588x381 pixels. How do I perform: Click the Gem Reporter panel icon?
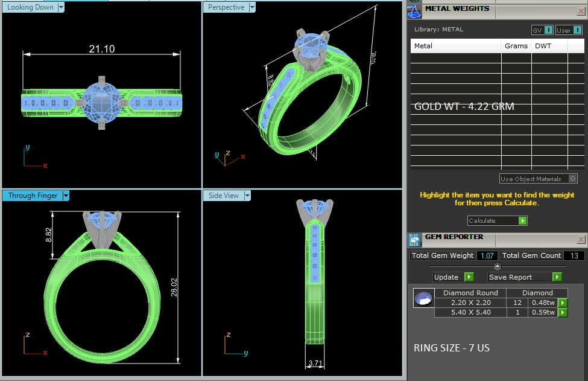point(414,240)
